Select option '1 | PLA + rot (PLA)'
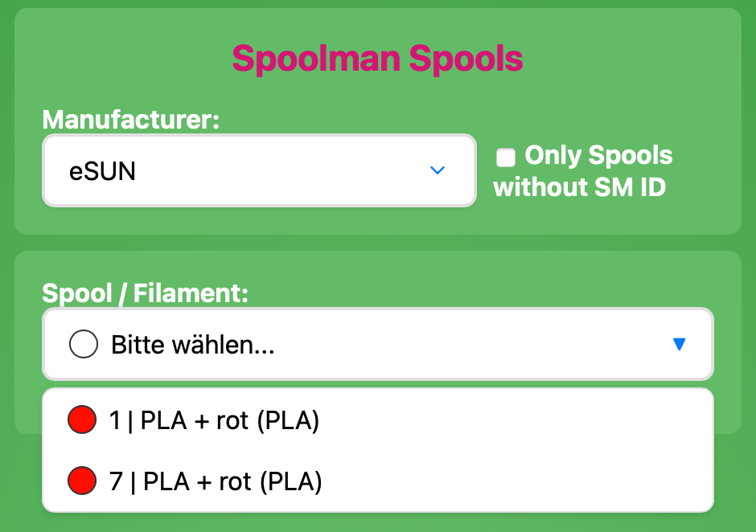Screen dimensions: 756x532 [x=214, y=420]
